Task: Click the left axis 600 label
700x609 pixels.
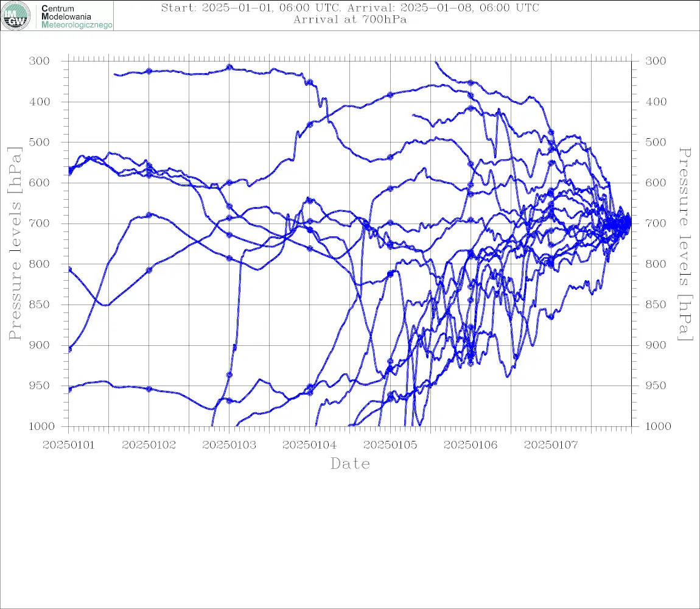Action: 40,183
